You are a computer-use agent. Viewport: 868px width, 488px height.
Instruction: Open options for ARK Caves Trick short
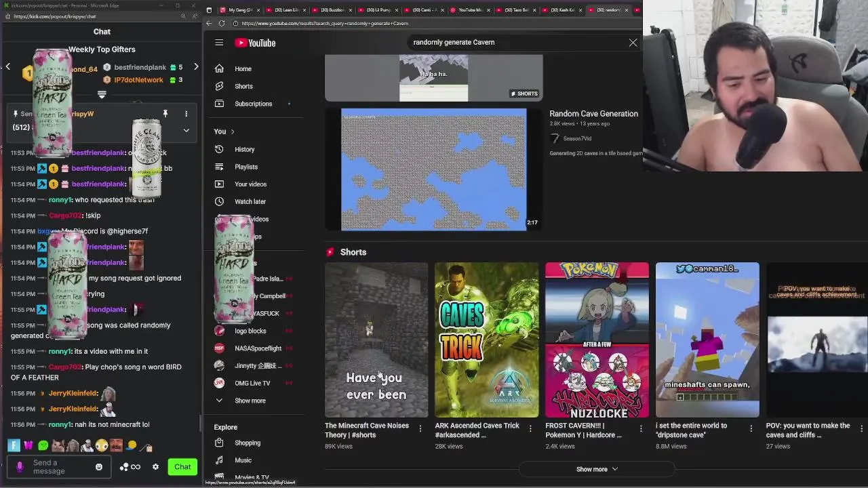click(x=530, y=428)
